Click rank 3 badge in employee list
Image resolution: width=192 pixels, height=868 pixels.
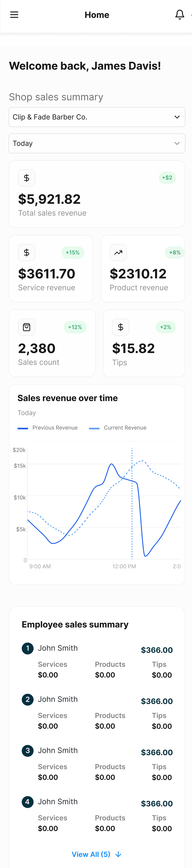click(28, 751)
